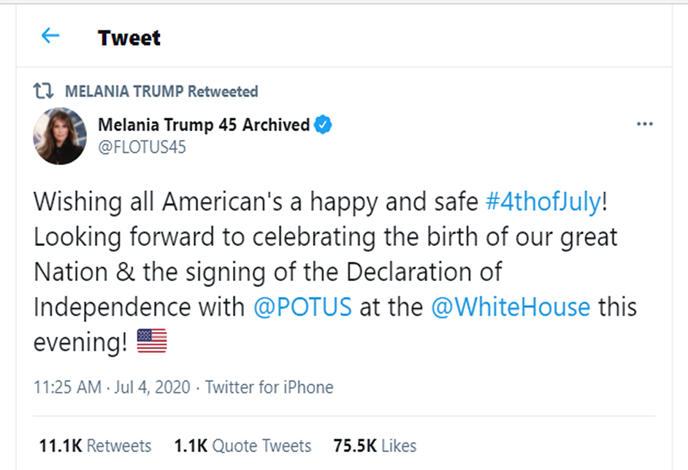Open Melania Trump's profile picture
This screenshot has height=470, width=688.
pyautogui.click(x=61, y=136)
